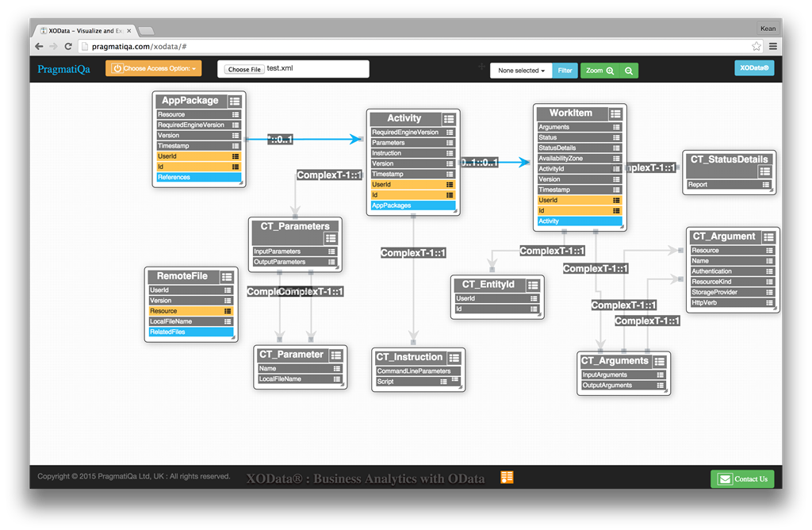The width and height of the screenshot is (812, 530).
Task: Open the PragmatiQa brand link
Action: (x=63, y=69)
